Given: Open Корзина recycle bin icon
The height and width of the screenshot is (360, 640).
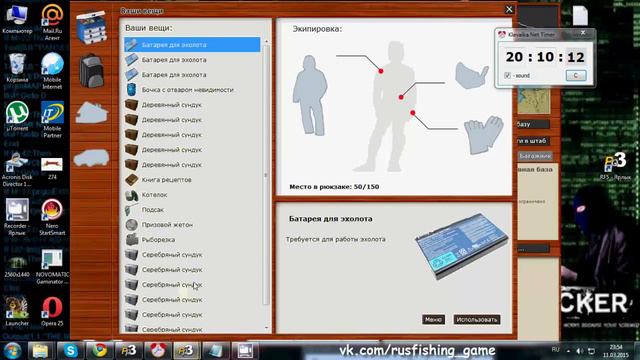Looking at the screenshot, I should pos(17,68).
